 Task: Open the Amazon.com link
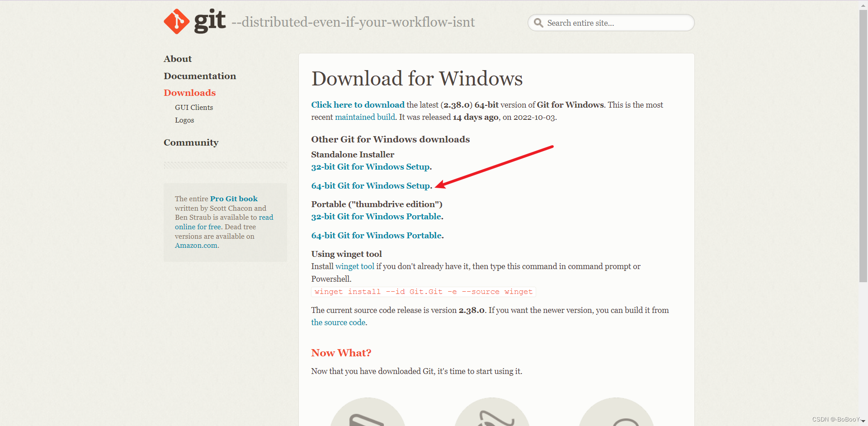click(196, 246)
